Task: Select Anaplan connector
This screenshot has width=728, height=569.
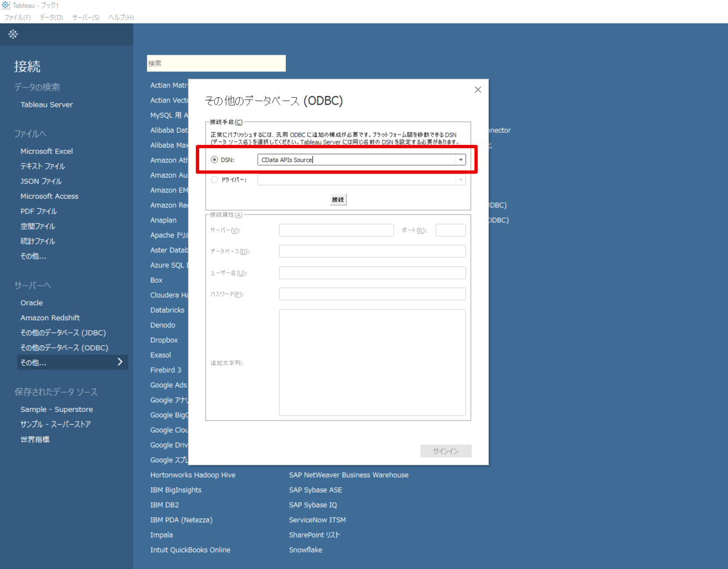Action: [164, 220]
